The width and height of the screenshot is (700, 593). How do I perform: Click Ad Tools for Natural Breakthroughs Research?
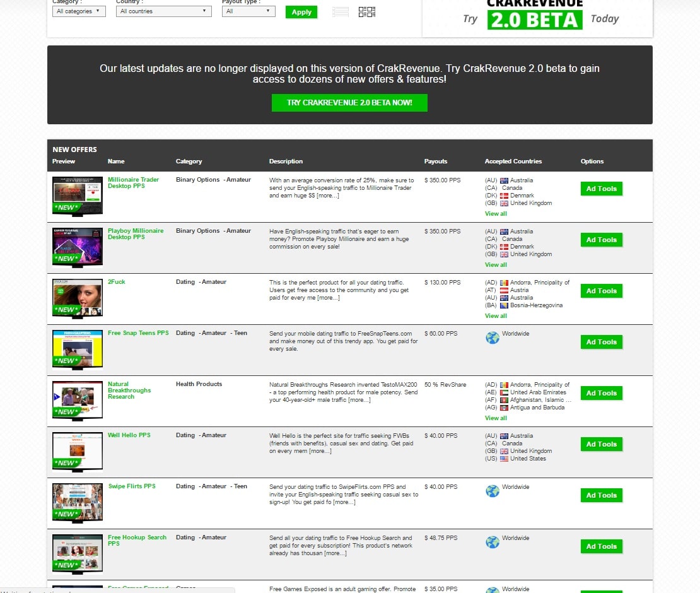click(x=602, y=393)
